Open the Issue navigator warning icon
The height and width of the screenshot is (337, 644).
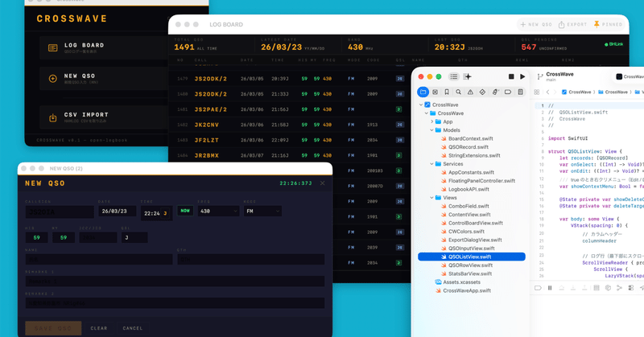pos(471,92)
